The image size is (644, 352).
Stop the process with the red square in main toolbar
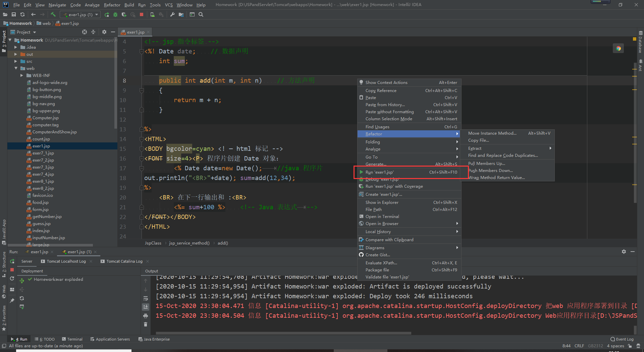coord(142,14)
